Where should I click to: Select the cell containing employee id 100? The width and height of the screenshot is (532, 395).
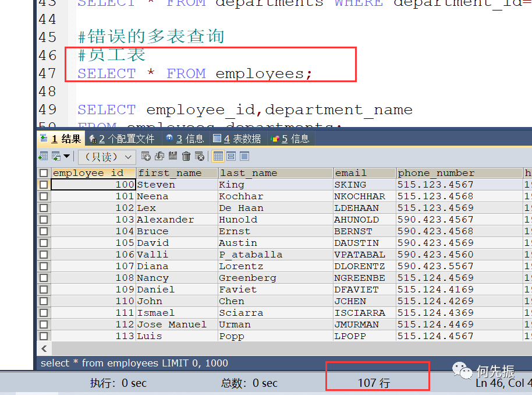(x=93, y=185)
